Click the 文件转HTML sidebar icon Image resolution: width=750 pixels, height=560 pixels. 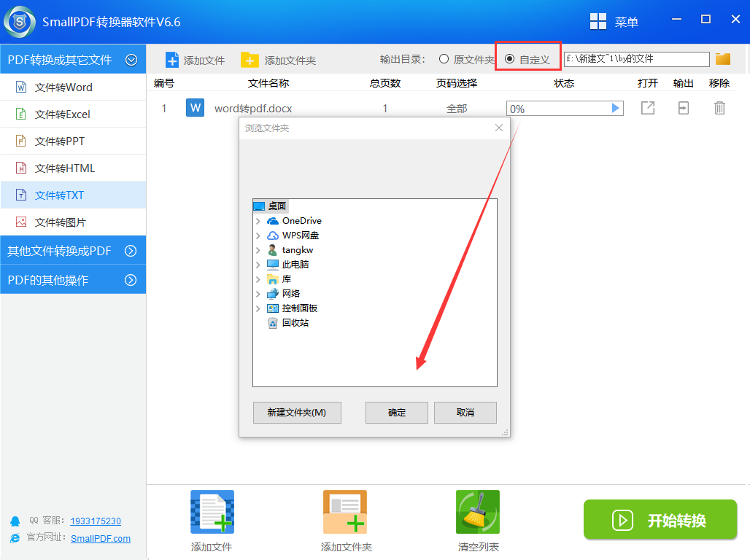click(x=21, y=168)
